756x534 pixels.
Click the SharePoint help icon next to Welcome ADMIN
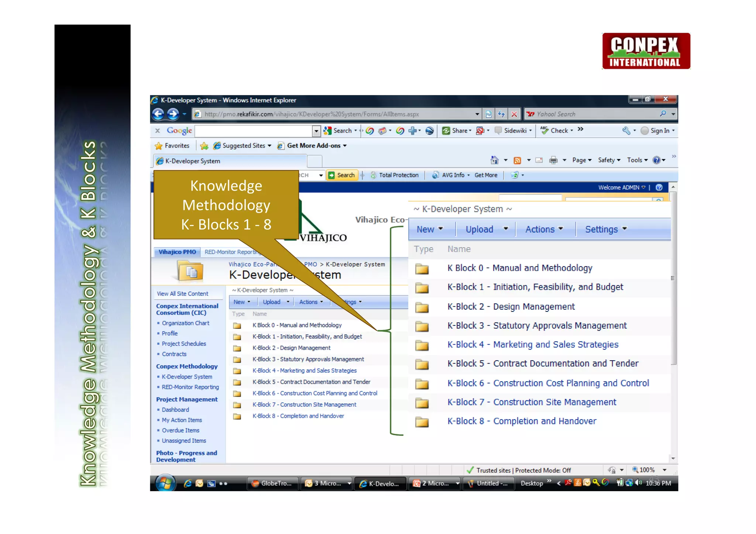[x=659, y=187]
